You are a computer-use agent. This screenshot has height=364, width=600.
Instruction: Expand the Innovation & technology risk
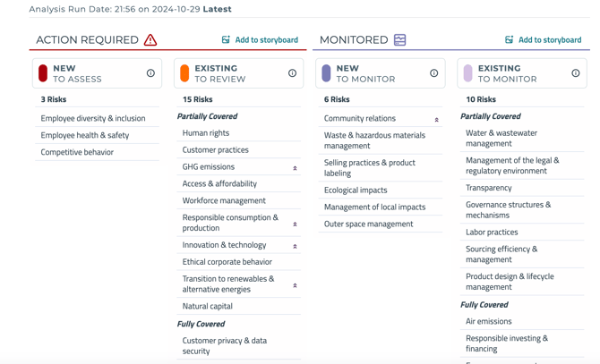tap(295, 246)
